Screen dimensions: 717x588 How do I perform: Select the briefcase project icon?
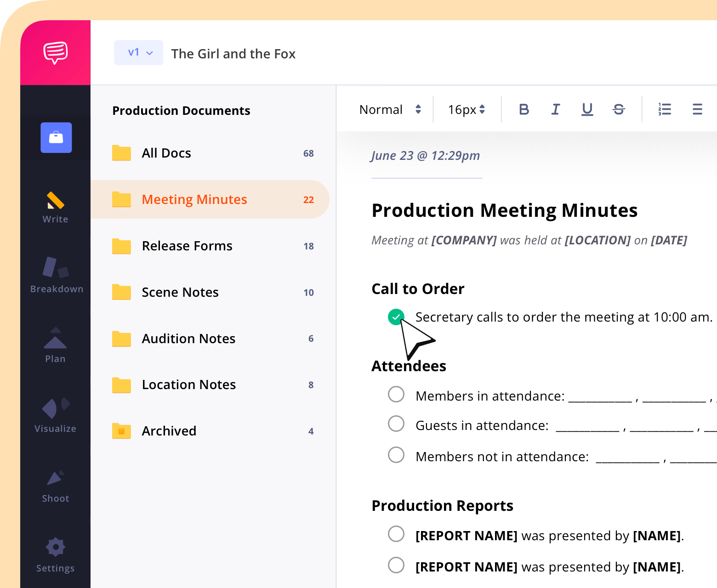coord(55,137)
